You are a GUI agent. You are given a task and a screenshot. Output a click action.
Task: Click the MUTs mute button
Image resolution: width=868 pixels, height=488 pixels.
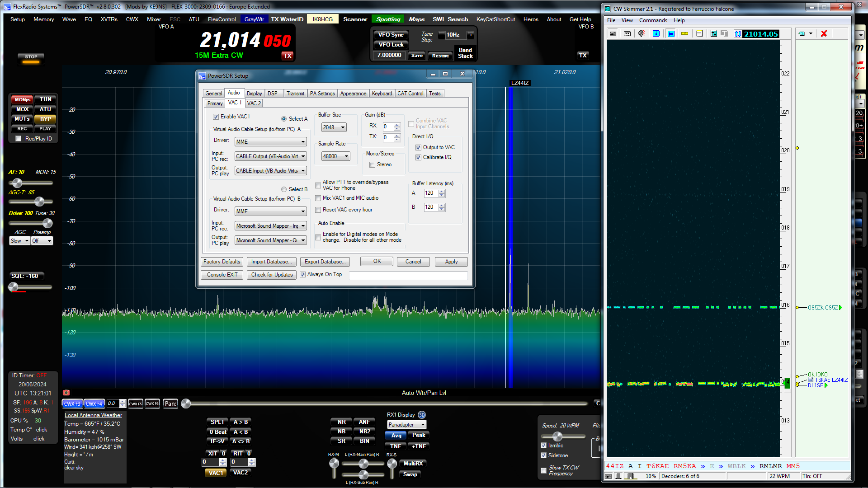[x=22, y=119]
